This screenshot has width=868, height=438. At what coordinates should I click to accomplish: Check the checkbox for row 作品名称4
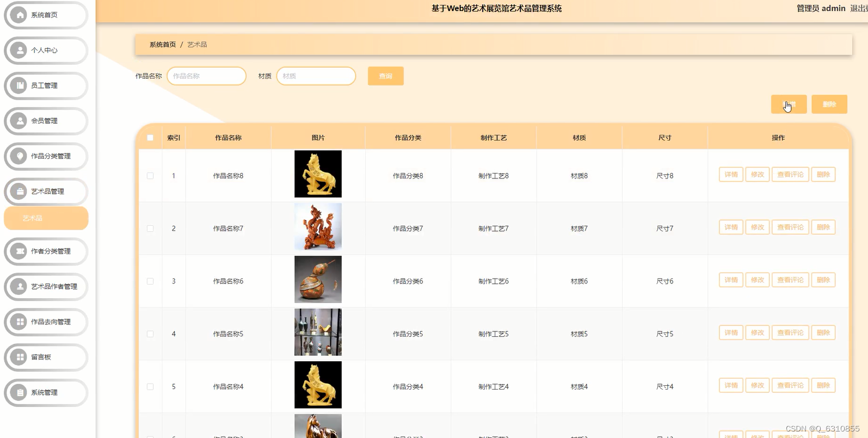(x=150, y=387)
